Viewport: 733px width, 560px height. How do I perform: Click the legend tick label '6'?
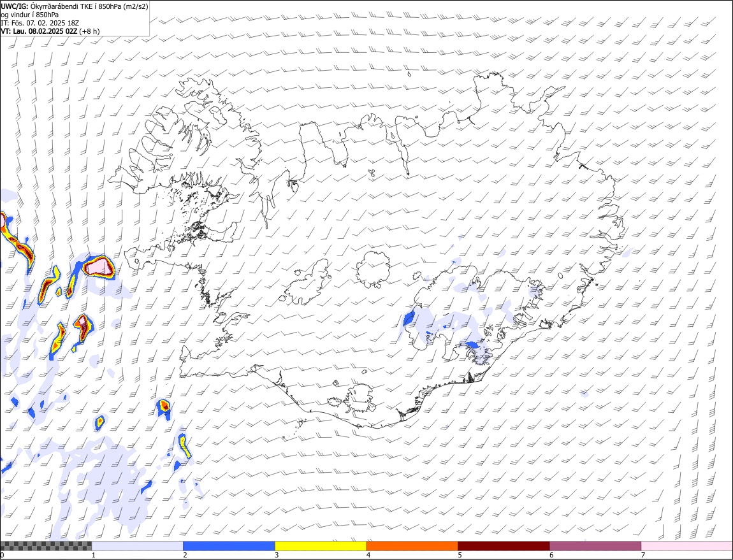[551, 555]
